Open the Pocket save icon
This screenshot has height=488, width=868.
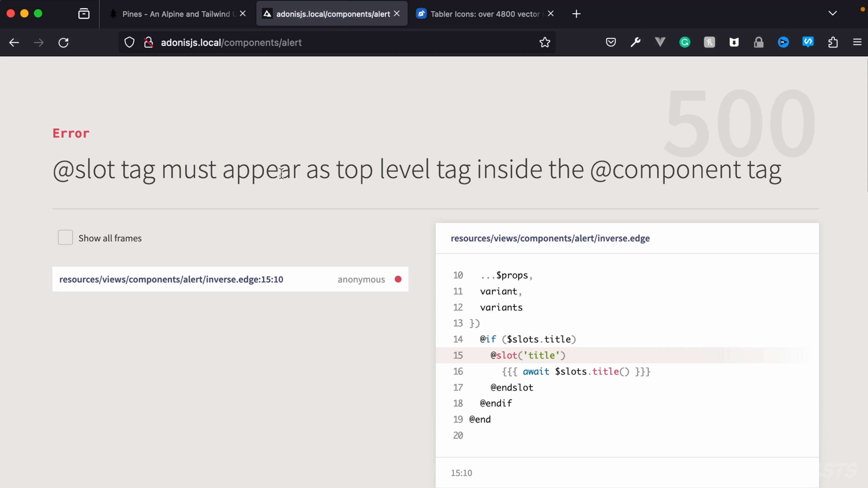(610, 43)
